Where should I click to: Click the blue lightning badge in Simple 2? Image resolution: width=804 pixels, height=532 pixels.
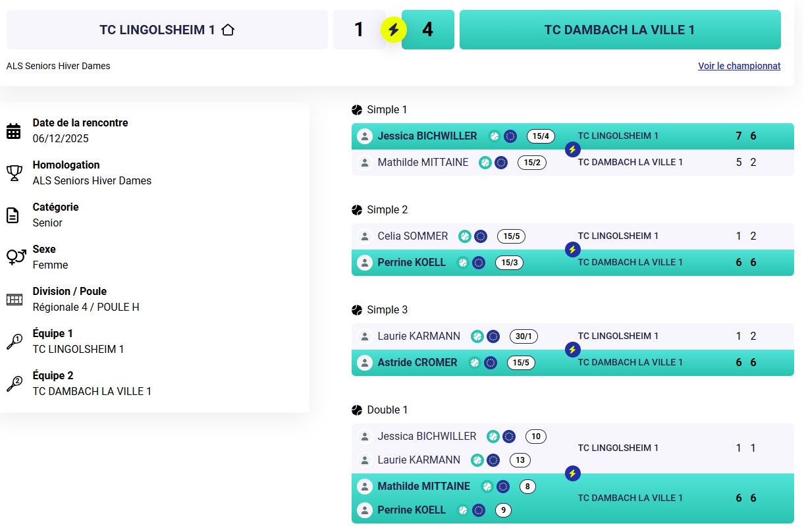point(572,250)
